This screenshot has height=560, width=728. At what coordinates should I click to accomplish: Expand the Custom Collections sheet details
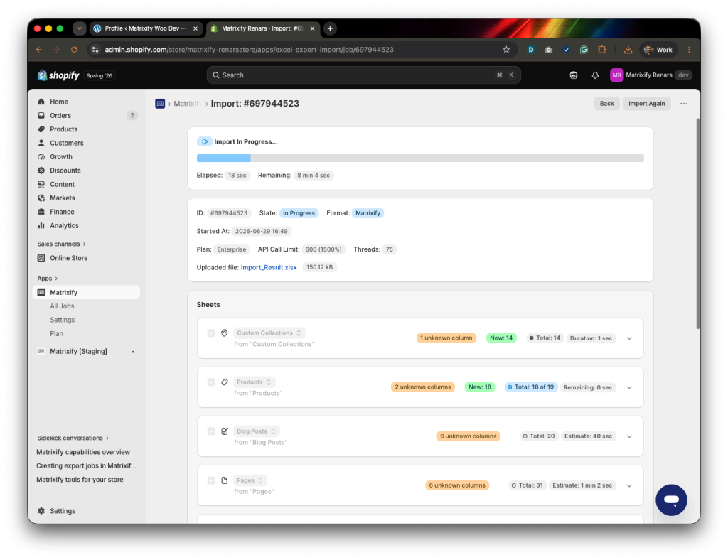pyautogui.click(x=630, y=338)
